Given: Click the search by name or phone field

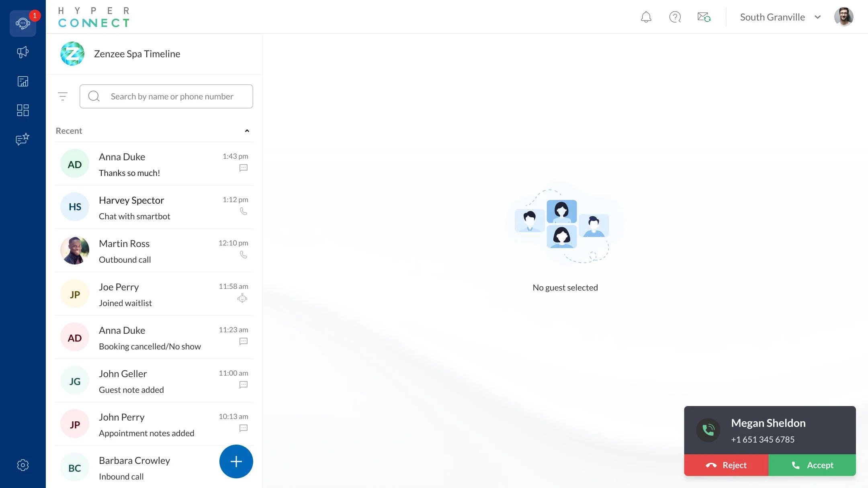Looking at the screenshot, I should click(172, 96).
